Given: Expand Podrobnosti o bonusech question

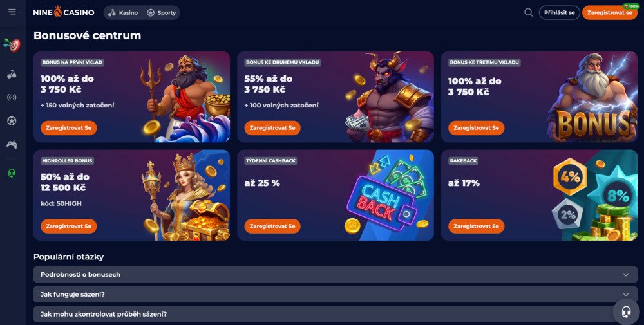Looking at the screenshot, I should click(x=335, y=275).
